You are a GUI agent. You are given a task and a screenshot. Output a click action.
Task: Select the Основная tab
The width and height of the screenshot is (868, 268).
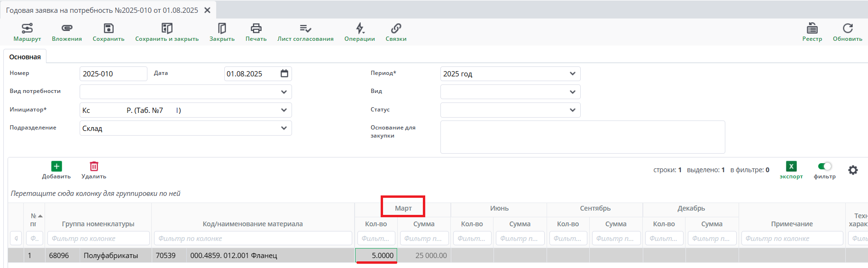pyautogui.click(x=25, y=57)
